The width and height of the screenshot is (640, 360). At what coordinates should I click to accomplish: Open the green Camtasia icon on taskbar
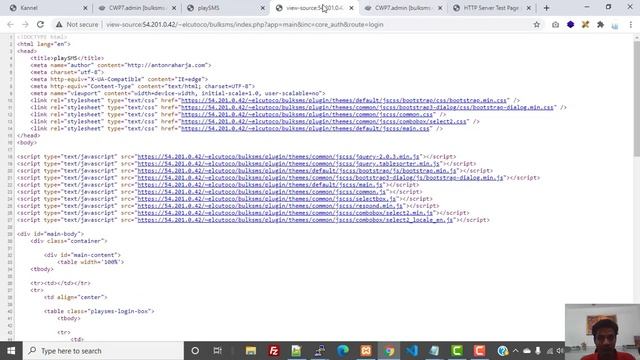[457, 351]
